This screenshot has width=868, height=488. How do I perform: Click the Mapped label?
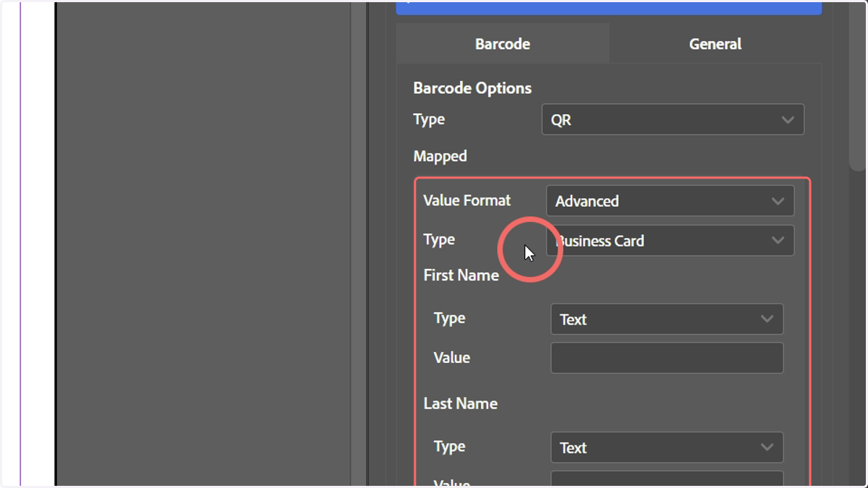[x=440, y=156]
